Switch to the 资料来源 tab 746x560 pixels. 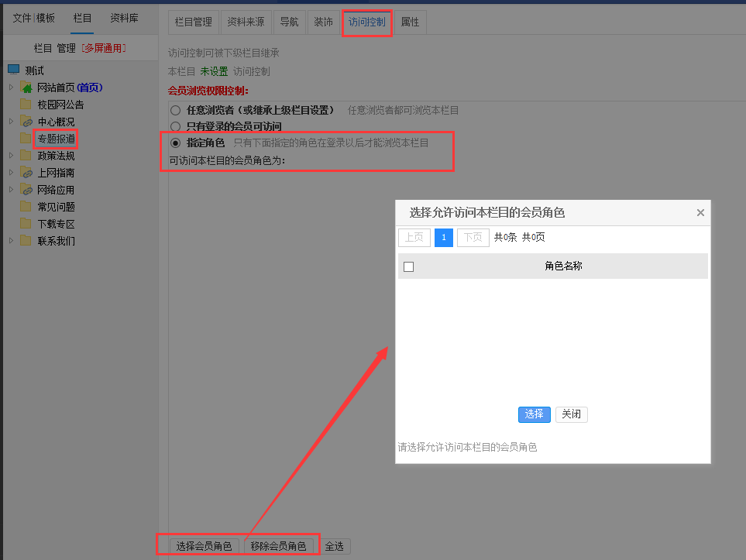pyautogui.click(x=246, y=22)
